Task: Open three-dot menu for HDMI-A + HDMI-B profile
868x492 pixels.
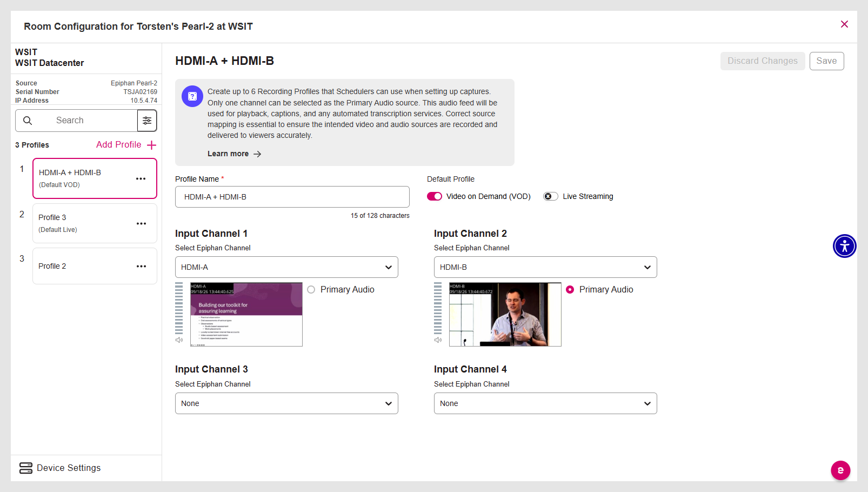Action: (x=141, y=179)
